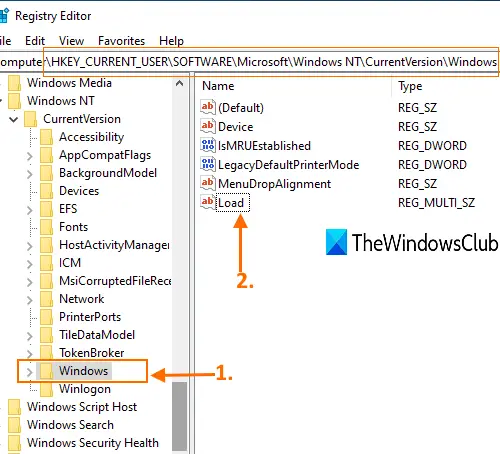
Task: Expand the TileDataModel key
Action: (x=30, y=336)
